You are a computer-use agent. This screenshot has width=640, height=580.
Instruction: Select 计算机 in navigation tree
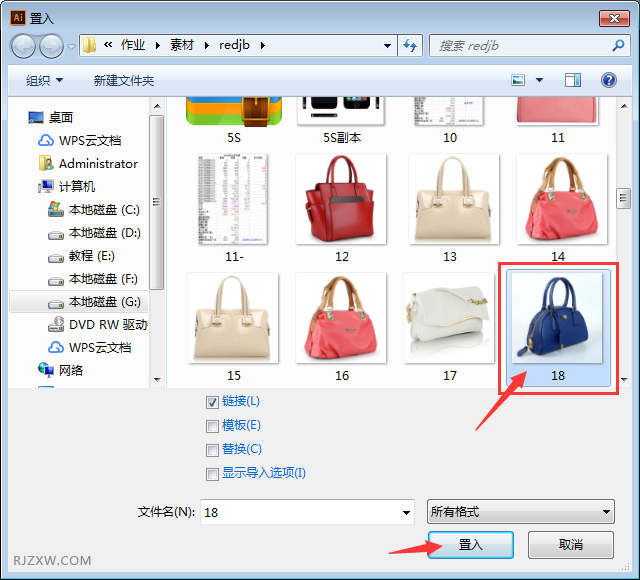point(67,187)
